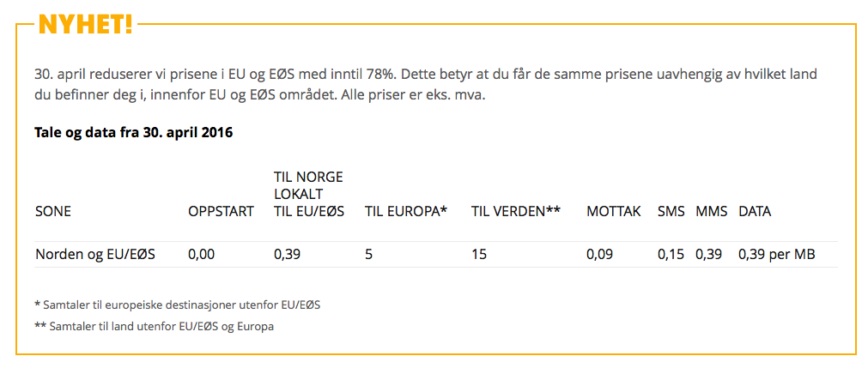Click the value 15 under TIL VERDEN
This screenshot has width=868, height=368.
point(478,255)
